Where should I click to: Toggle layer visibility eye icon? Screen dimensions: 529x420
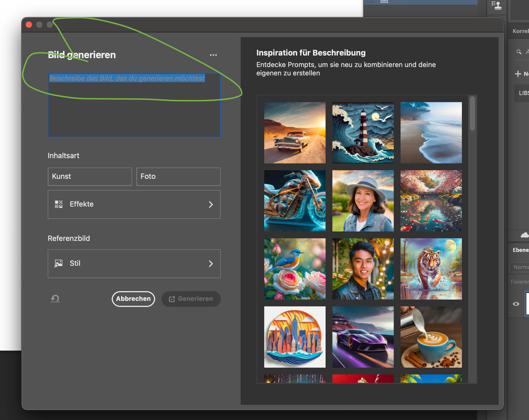(x=516, y=304)
